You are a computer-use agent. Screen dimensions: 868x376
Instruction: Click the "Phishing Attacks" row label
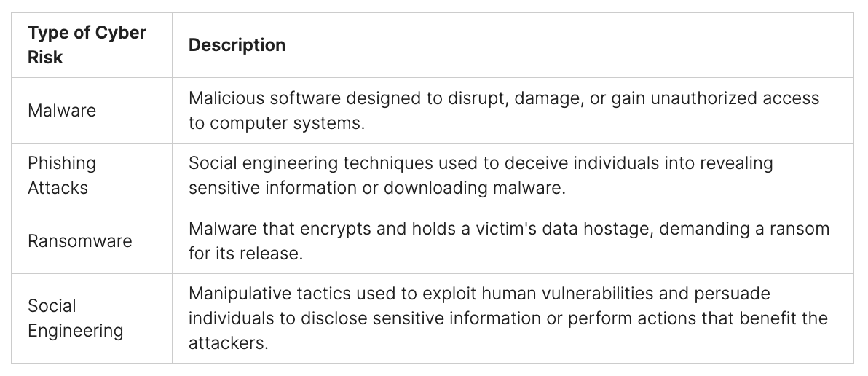[62, 175]
